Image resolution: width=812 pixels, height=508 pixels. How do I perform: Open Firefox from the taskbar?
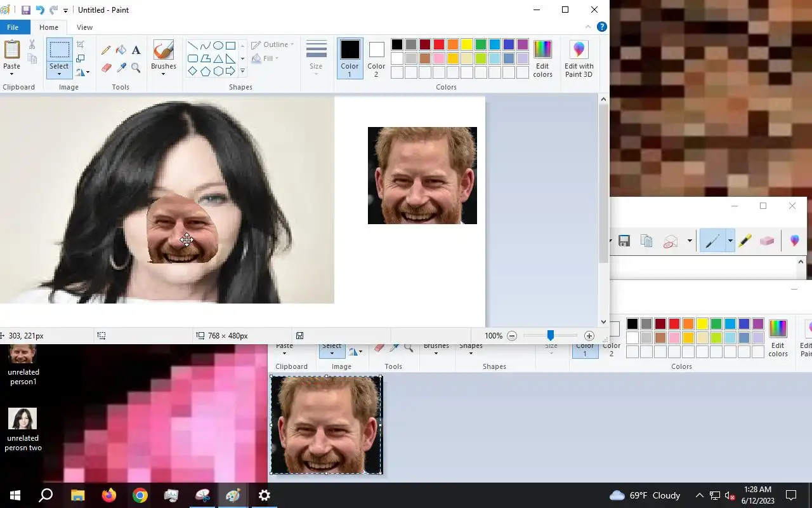[x=109, y=495]
